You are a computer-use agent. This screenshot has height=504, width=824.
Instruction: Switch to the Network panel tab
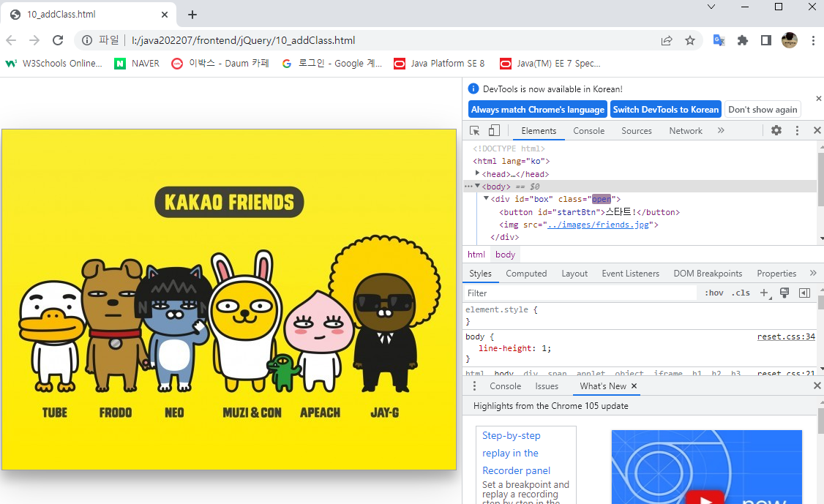[x=685, y=130]
